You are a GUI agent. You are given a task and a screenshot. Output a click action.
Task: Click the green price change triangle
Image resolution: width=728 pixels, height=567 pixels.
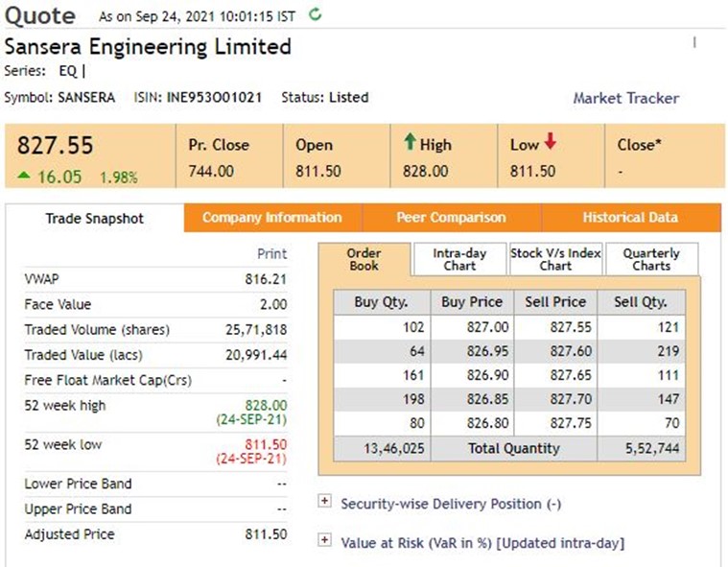click(24, 177)
